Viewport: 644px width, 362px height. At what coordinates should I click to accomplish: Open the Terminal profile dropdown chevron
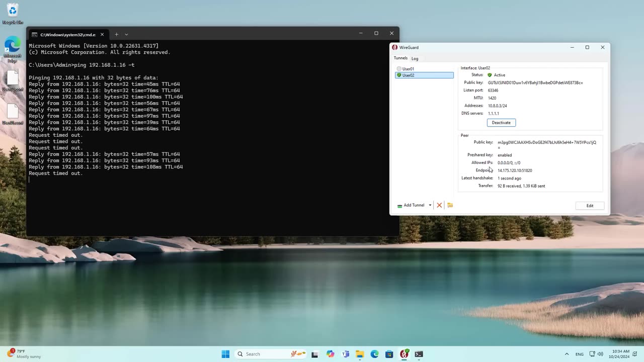(x=126, y=34)
